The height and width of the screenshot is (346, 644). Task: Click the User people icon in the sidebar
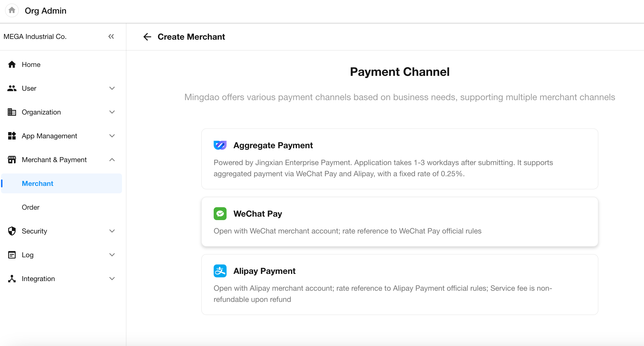point(12,88)
